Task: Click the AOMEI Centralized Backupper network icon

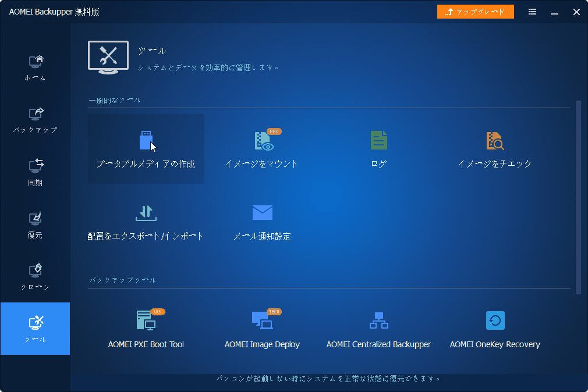Action: pos(379,320)
